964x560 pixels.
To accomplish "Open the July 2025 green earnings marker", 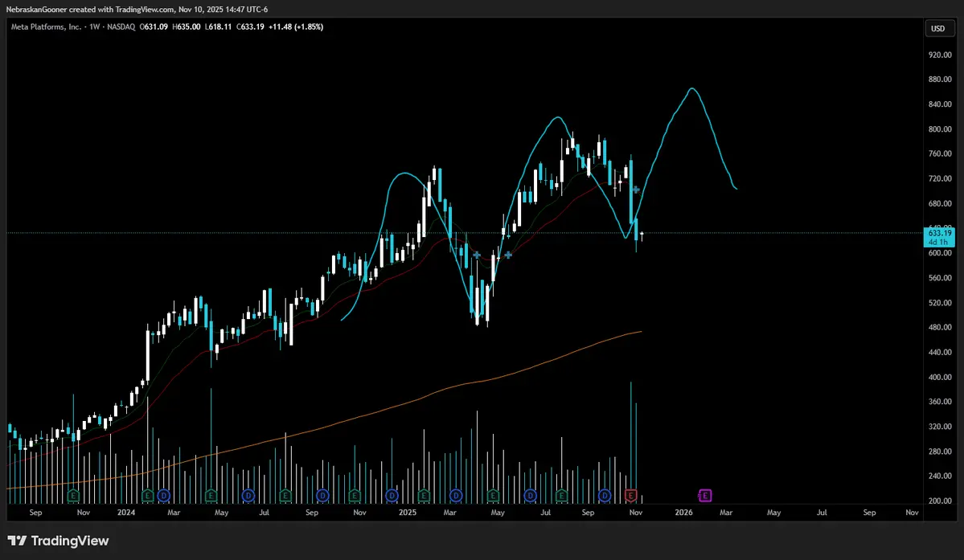I will 562,495.
